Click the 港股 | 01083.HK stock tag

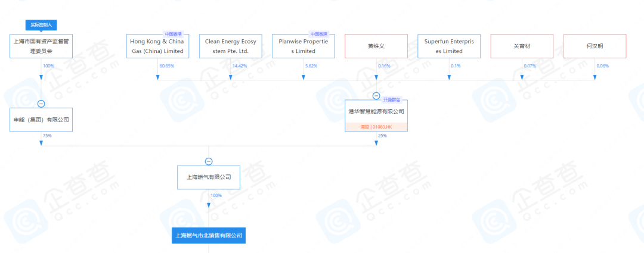[376, 127]
